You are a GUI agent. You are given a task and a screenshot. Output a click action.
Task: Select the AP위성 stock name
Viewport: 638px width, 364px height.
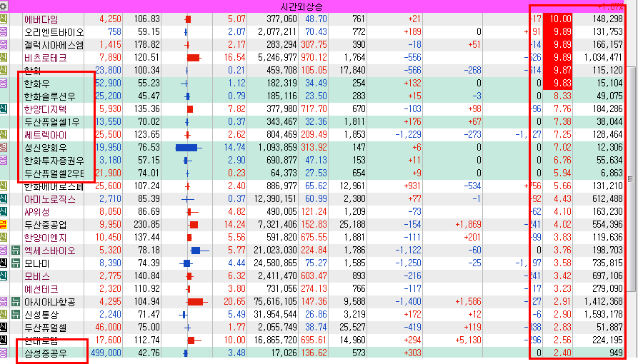pyautogui.click(x=36, y=212)
